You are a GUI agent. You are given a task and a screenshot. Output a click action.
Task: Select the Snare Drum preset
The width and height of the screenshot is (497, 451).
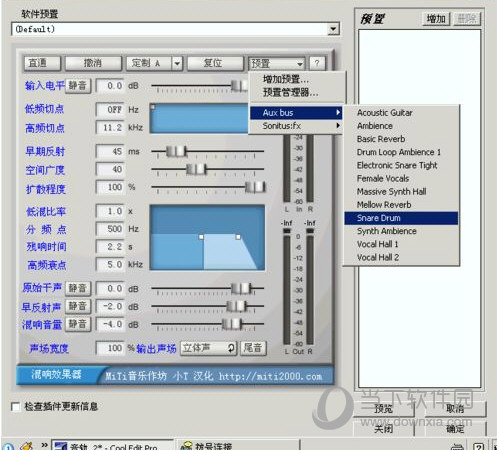click(x=401, y=218)
